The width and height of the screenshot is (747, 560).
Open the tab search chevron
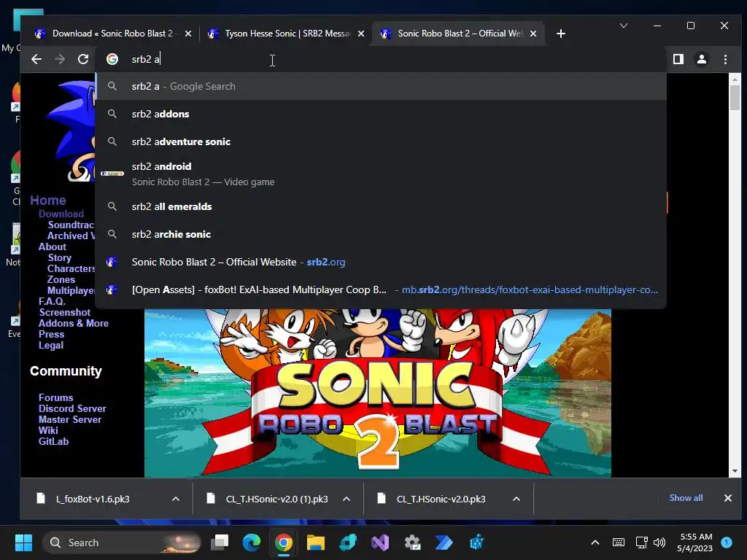623,26
